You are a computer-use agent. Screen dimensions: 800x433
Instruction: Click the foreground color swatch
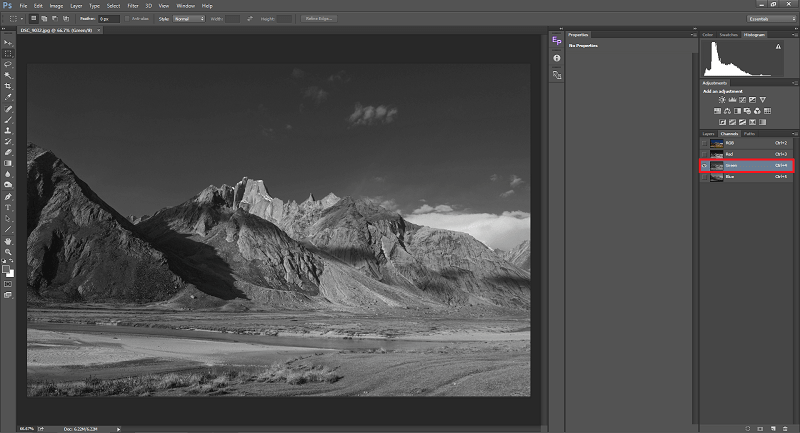pyautogui.click(x=6, y=268)
